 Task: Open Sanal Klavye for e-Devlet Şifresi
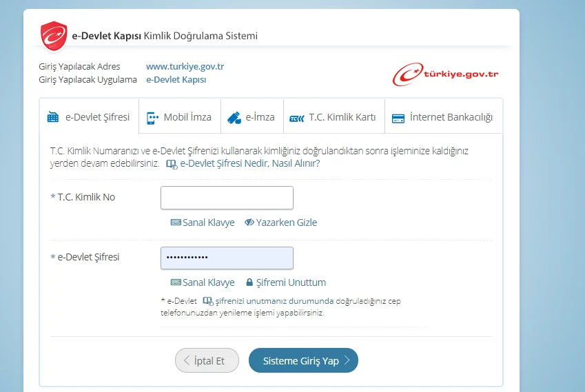click(203, 282)
